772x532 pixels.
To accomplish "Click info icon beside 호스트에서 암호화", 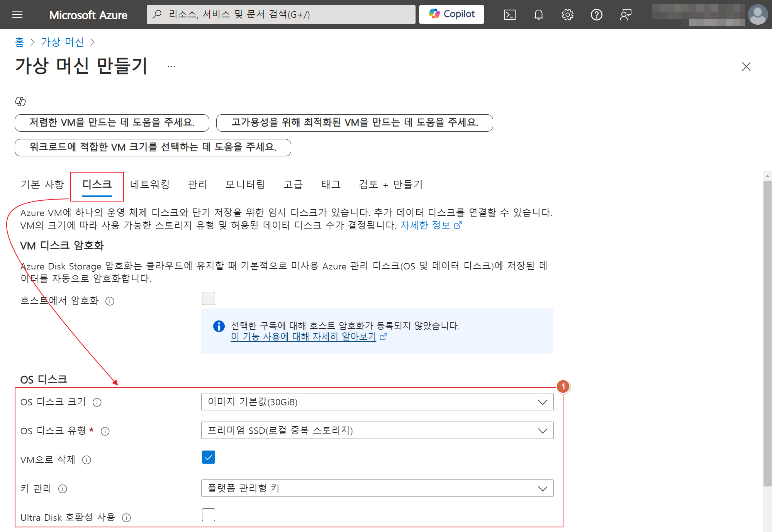I will pos(110,301).
